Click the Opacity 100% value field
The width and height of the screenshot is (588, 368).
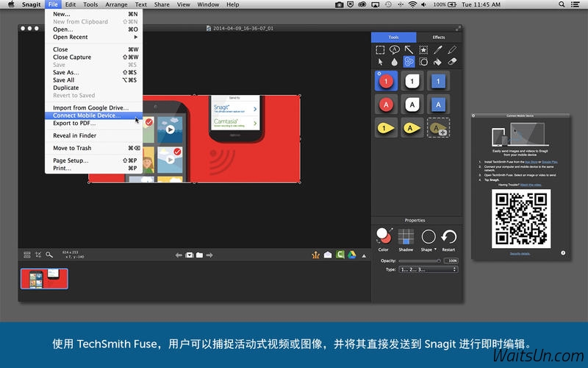(x=451, y=261)
